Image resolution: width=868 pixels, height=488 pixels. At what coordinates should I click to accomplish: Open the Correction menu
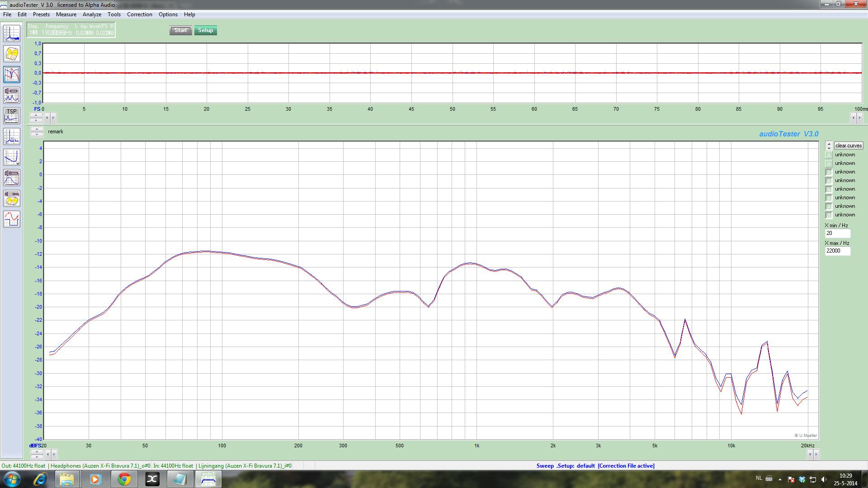[x=139, y=14]
